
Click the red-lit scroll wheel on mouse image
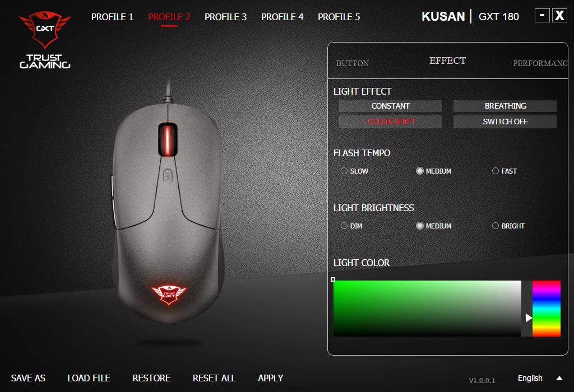(168, 139)
